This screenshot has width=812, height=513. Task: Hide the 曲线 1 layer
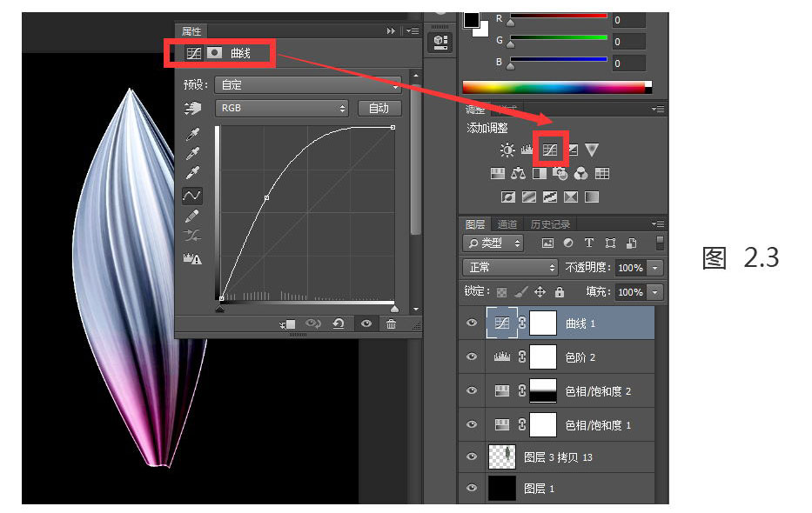[x=472, y=323]
